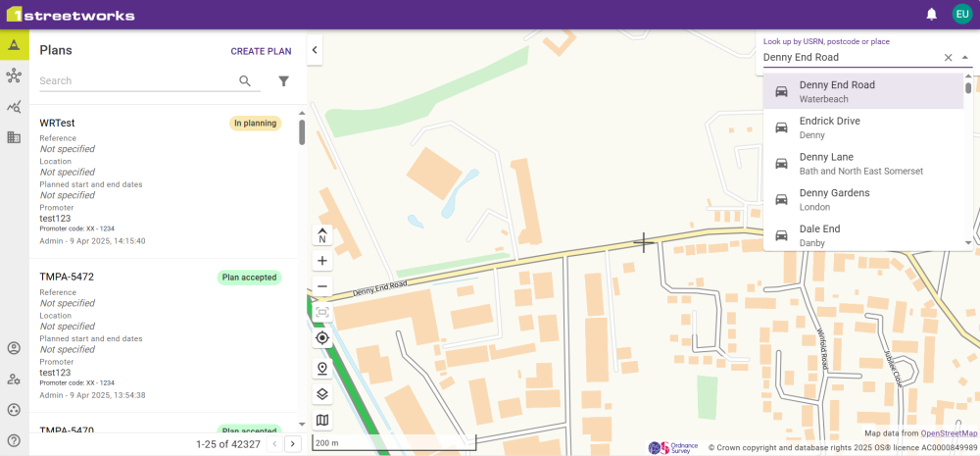Open the plans filter funnel icon
The image size is (980, 456).
(284, 80)
